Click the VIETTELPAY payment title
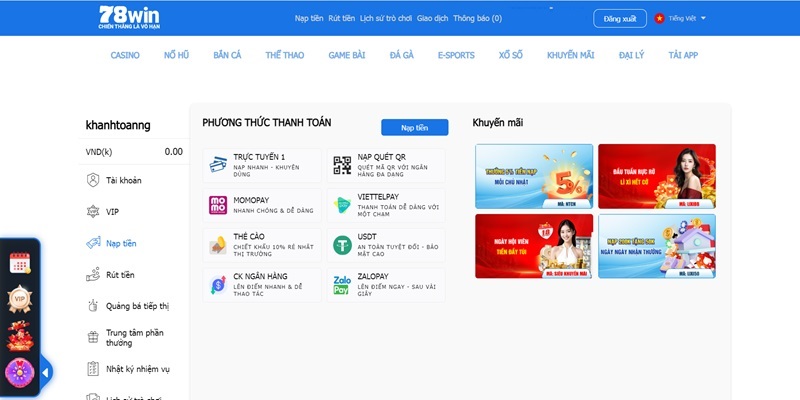Image resolution: width=800 pixels, height=400 pixels. [378, 197]
